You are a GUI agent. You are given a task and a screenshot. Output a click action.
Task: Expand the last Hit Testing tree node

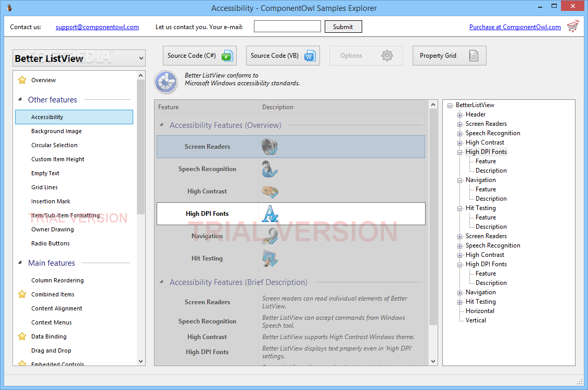(460, 302)
